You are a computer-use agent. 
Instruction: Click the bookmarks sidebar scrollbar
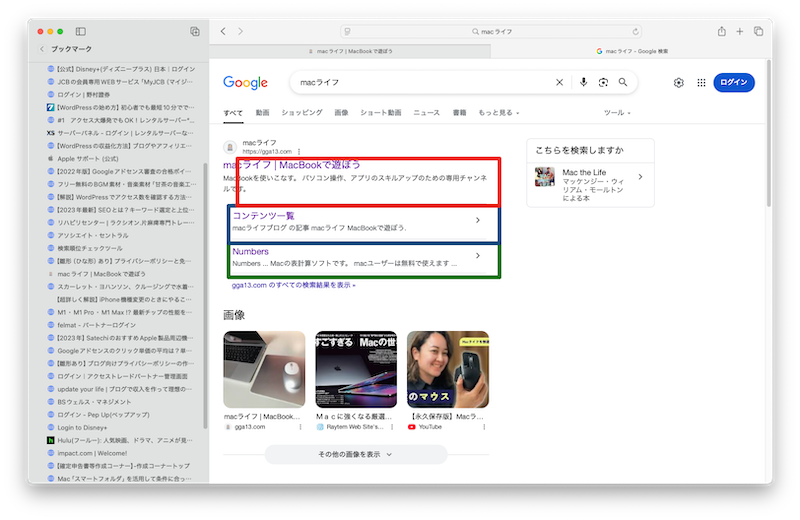click(x=205, y=296)
